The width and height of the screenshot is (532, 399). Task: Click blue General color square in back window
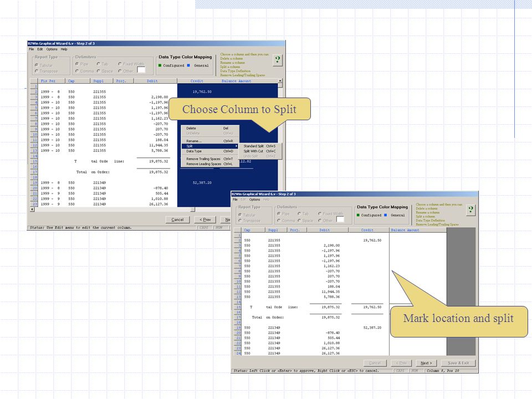[x=188, y=65]
